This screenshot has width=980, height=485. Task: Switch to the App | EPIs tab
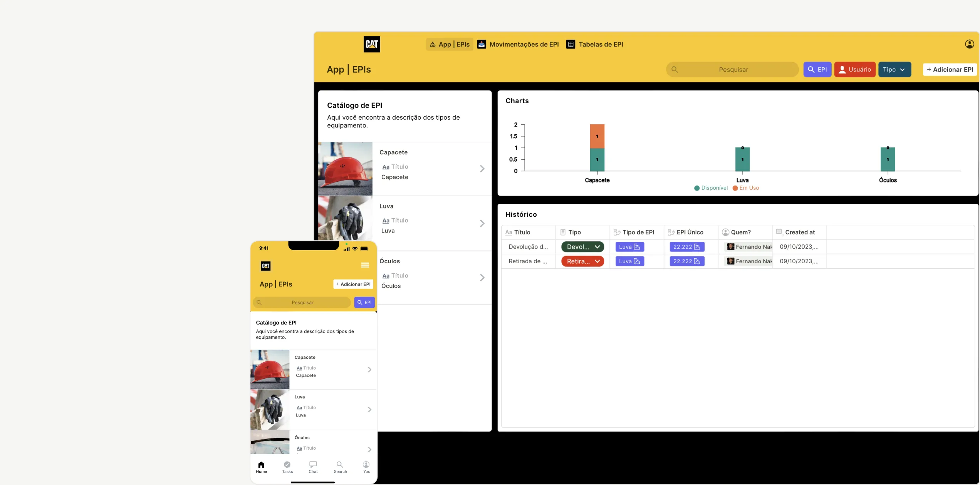click(450, 44)
